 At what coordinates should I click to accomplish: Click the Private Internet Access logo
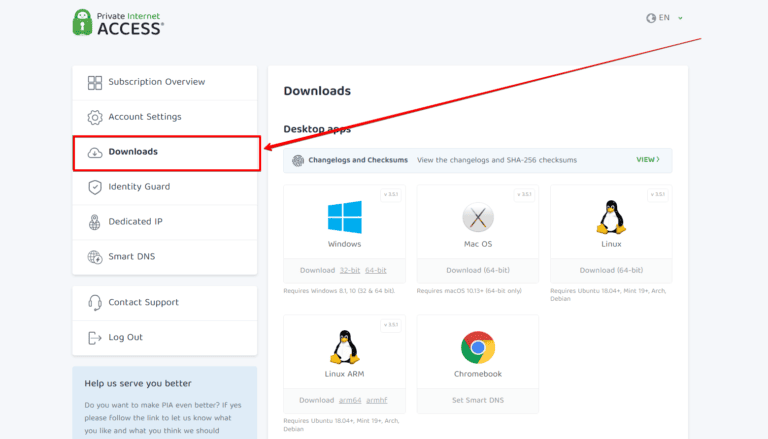[118, 23]
